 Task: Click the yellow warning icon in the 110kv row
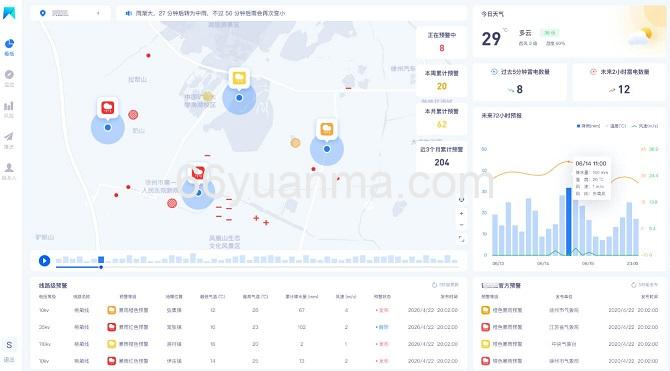(112, 344)
